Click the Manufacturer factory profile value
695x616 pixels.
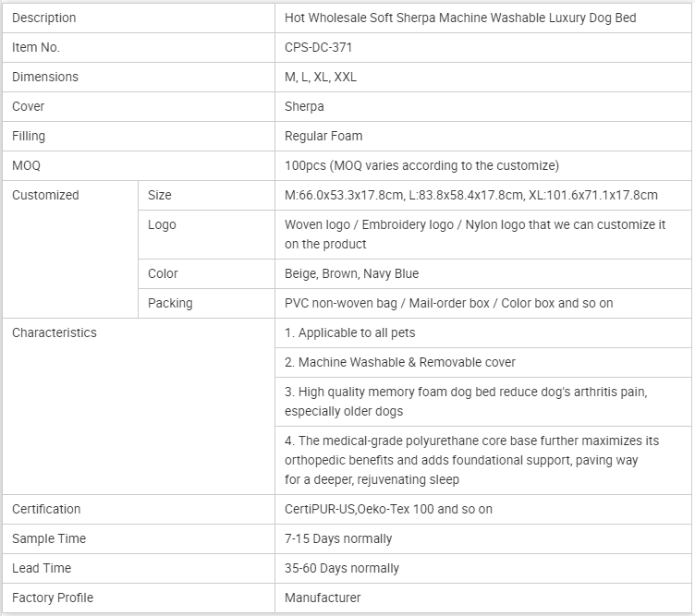click(x=323, y=598)
